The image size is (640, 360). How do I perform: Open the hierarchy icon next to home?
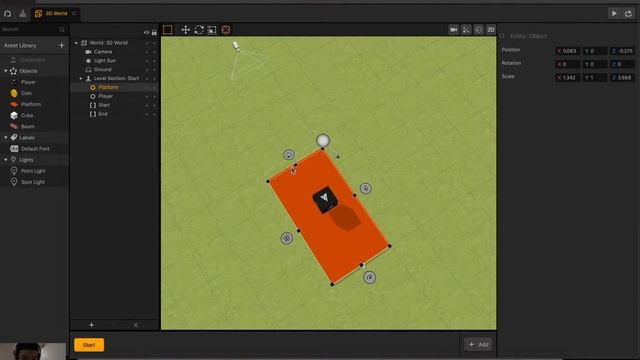click(x=23, y=13)
